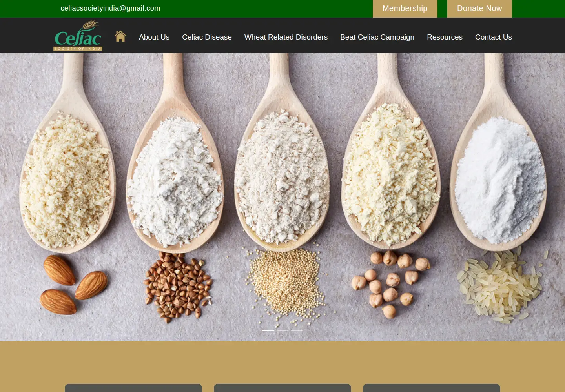Open the Beat Celiac Campaign menu
Screen dimensions: 565x392
(x=377, y=37)
